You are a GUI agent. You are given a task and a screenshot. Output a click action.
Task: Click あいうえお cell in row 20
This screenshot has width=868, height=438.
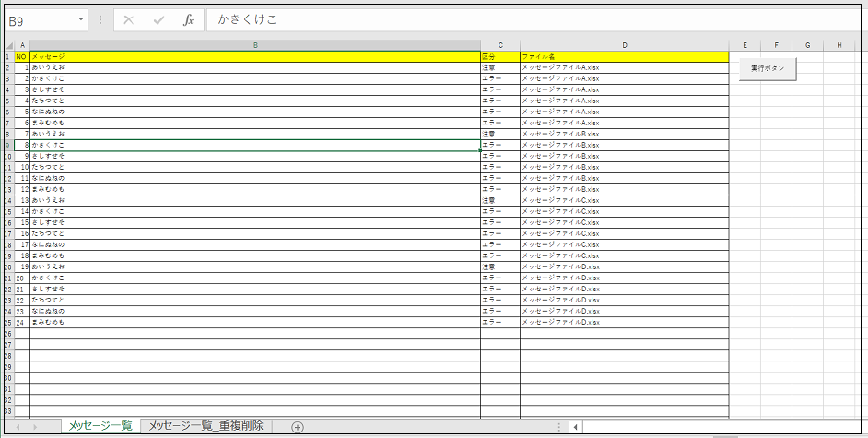pos(255,266)
